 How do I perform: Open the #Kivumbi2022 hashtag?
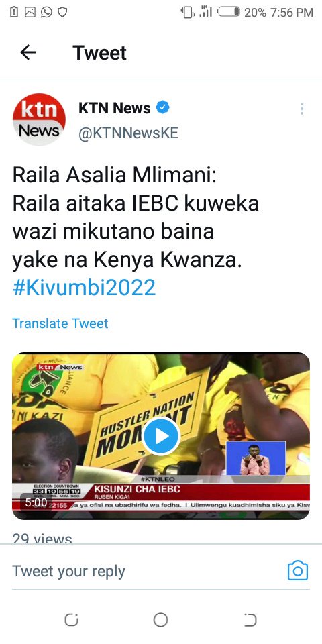point(85,288)
